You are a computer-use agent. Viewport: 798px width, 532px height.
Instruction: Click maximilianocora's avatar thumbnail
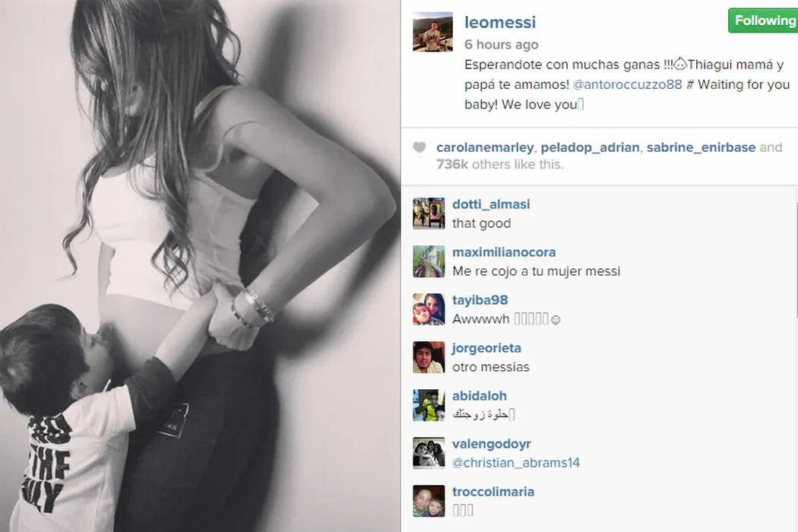pos(429,261)
